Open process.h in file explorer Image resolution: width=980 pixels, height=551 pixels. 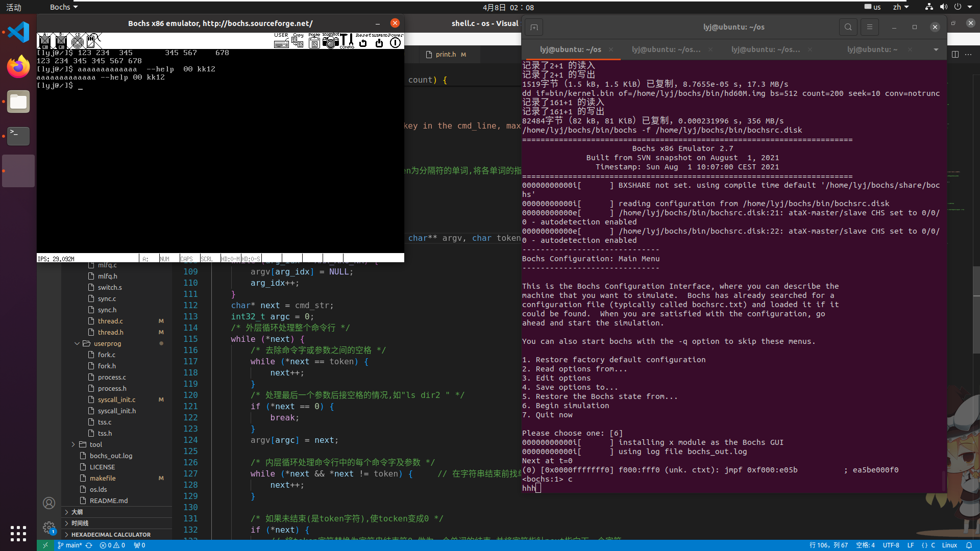tap(117, 388)
